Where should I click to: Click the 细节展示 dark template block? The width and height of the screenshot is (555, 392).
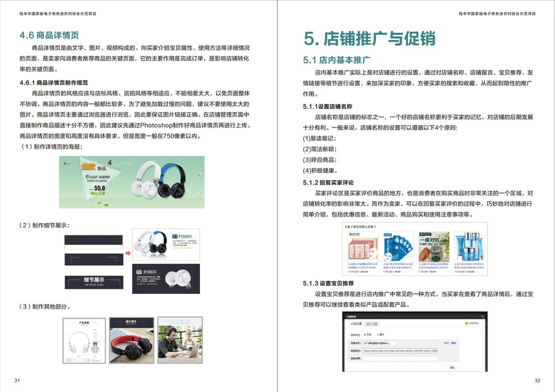[94, 282]
